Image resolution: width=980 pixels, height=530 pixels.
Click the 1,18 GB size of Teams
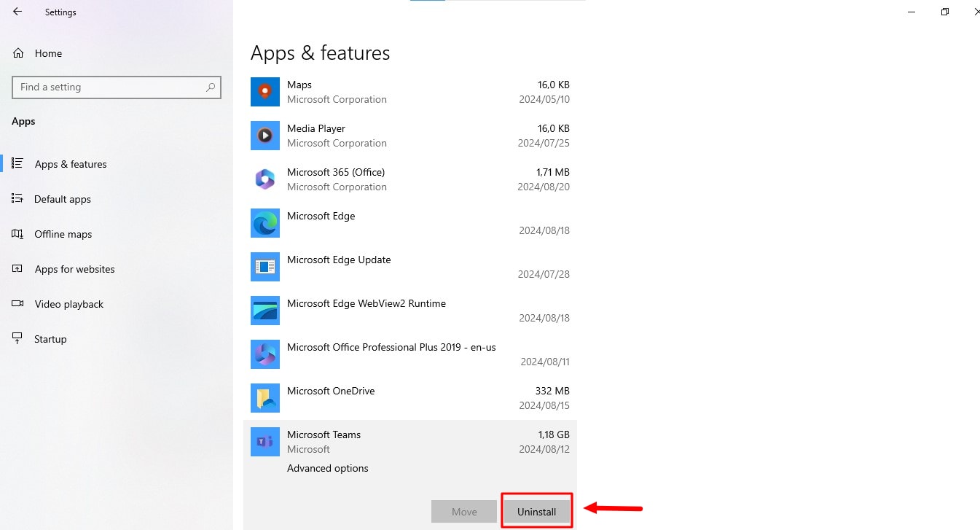tap(554, 434)
